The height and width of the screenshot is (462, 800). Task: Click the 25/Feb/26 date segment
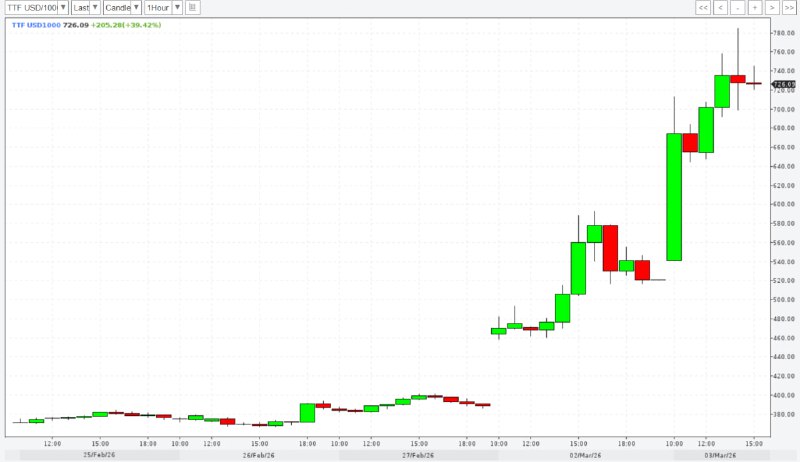99,455
